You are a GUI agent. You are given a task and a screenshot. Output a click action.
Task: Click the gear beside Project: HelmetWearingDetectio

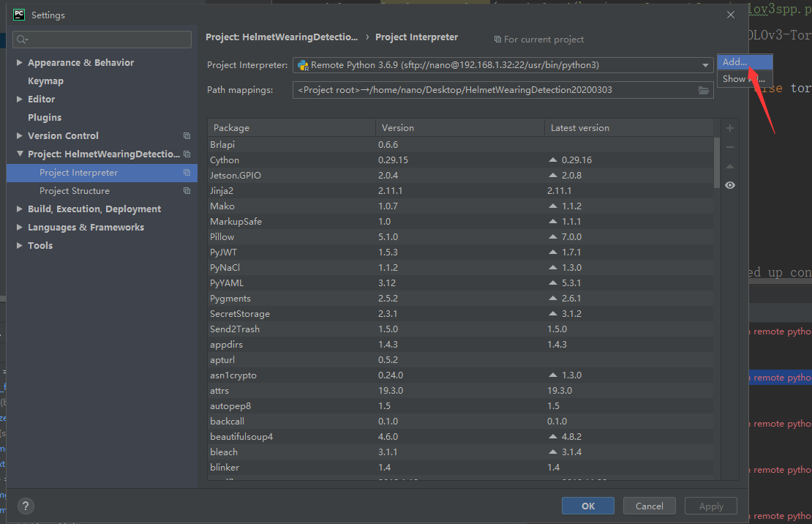pyautogui.click(x=187, y=154)
